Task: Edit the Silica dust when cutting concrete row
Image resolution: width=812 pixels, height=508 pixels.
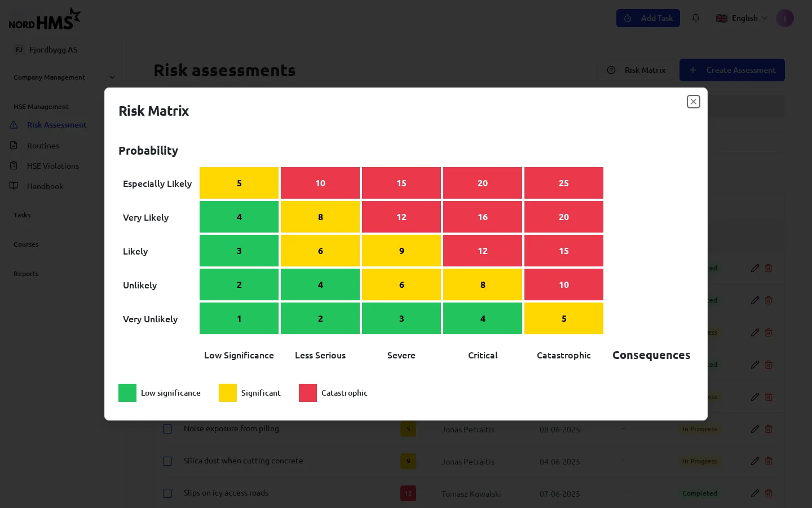Action: point(755,461)
